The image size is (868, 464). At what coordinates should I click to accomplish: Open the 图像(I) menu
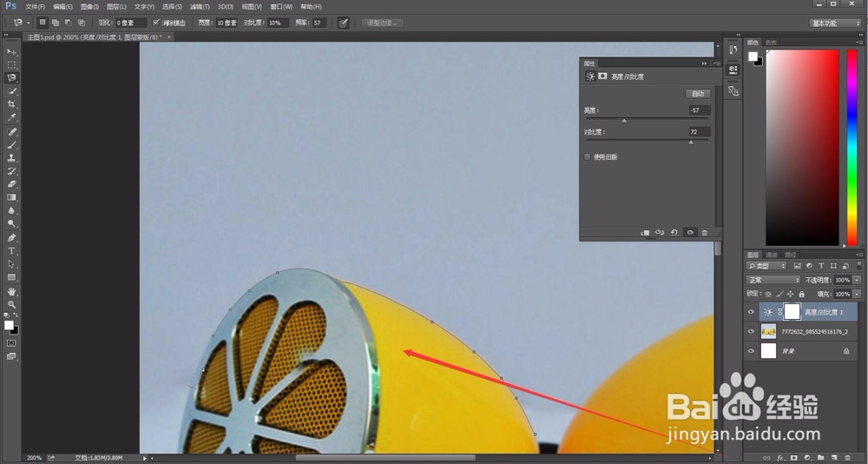[x=89, y=7]
